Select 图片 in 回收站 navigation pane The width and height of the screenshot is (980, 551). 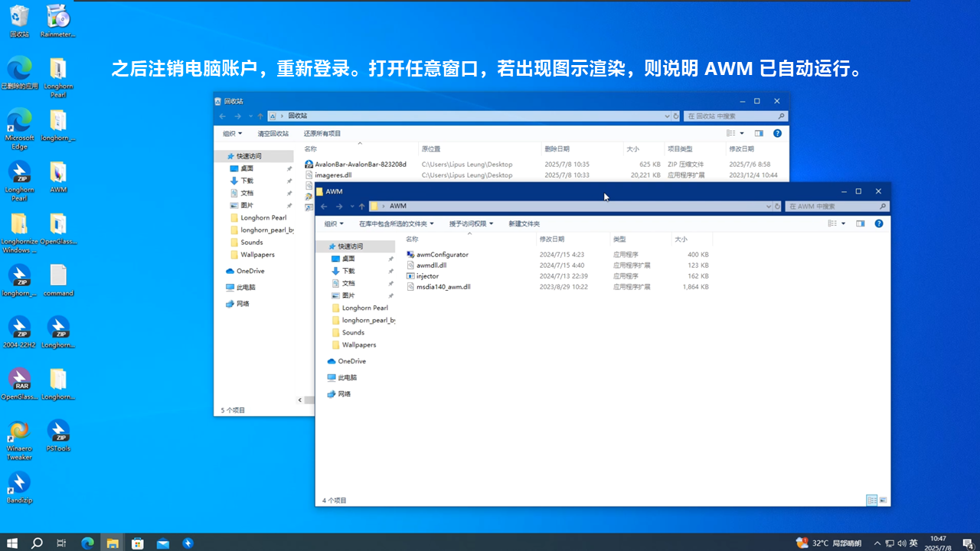[247, 205]
